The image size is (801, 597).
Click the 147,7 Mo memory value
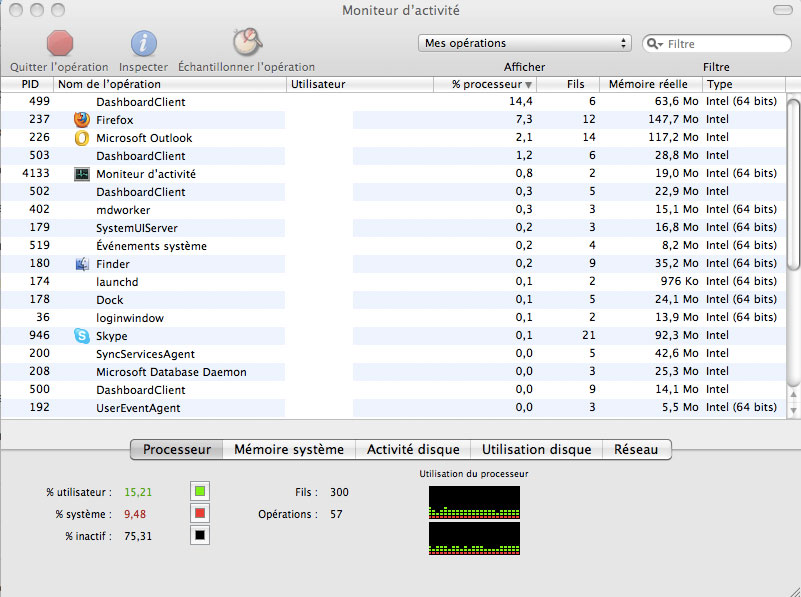pyautogui.click(x=673, y=120)
